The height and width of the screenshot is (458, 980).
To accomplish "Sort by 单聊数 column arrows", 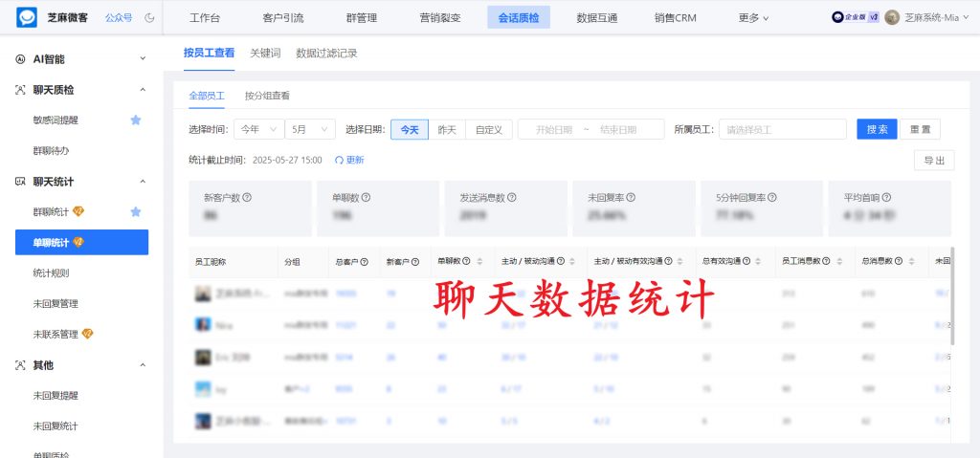I will [479, 262].
